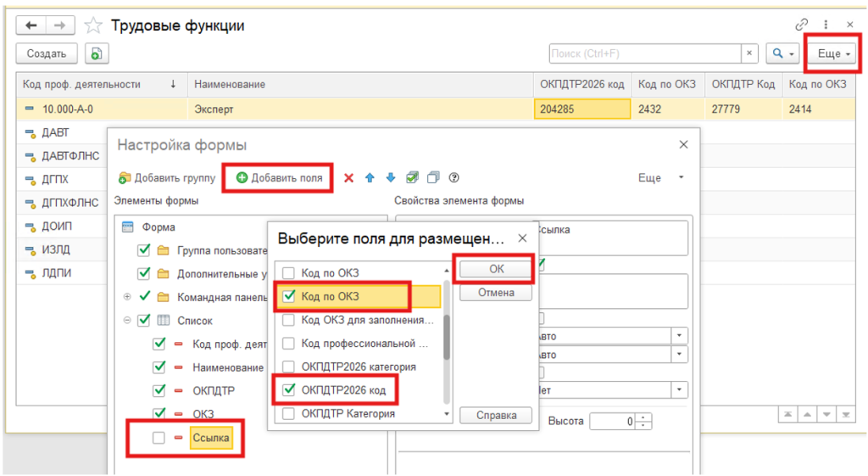Screen dimensions: 868x476
Task: Enable the Ссылка checkbox in form elements
Action: pyautogui.click(x=159, y=438)
